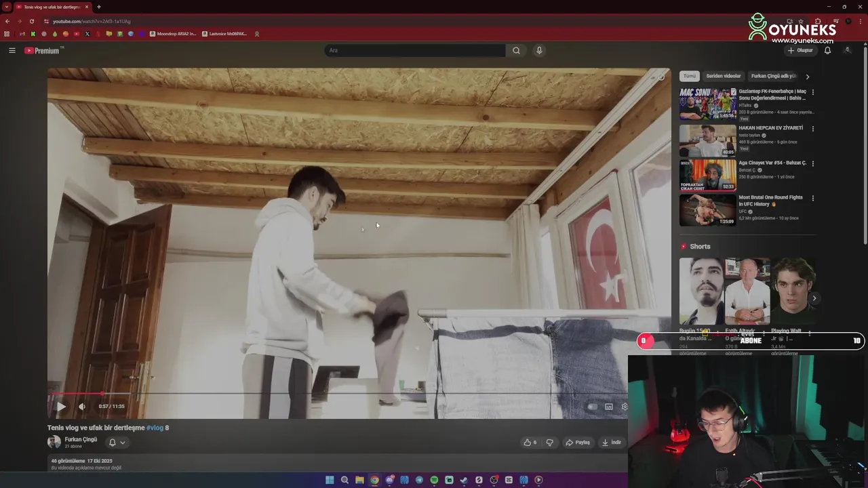The height and width of the screenshot is (488, 868).
Task: Open the tab search dropdown arrow
Action: 6,7
